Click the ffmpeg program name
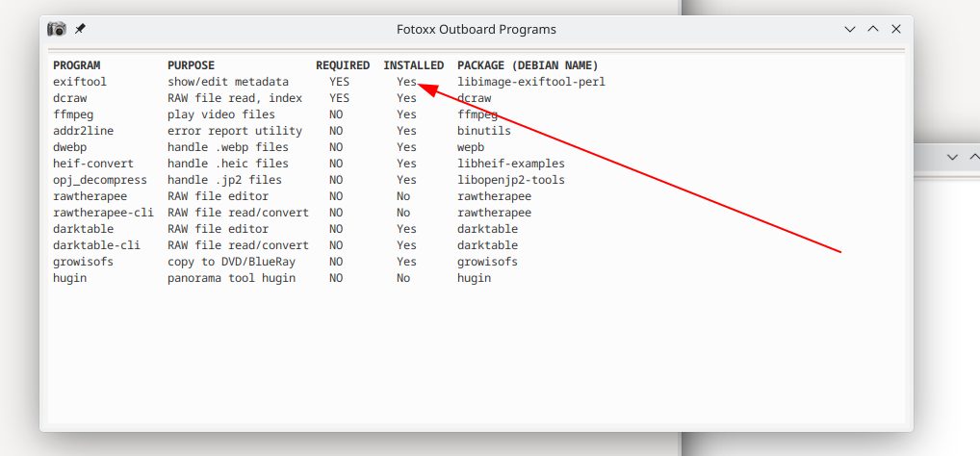 [x=73, y=114]
